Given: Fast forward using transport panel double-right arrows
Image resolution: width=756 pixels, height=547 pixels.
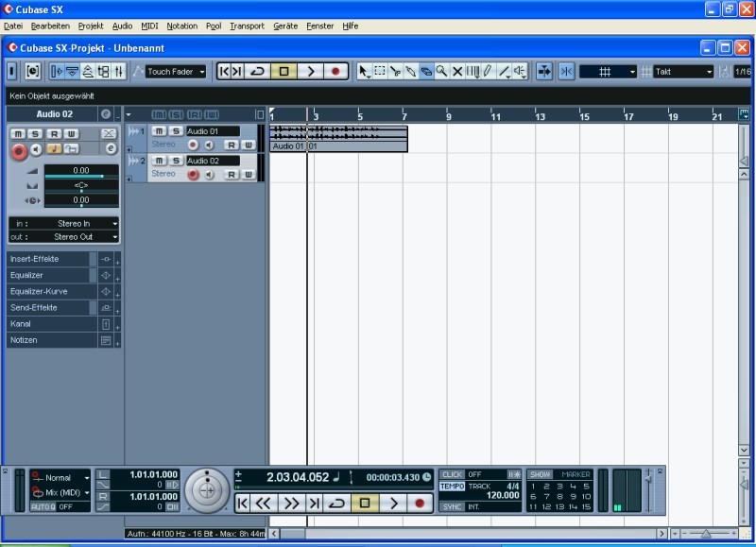Looking at the screenshot, I should (x=291, y=504).
